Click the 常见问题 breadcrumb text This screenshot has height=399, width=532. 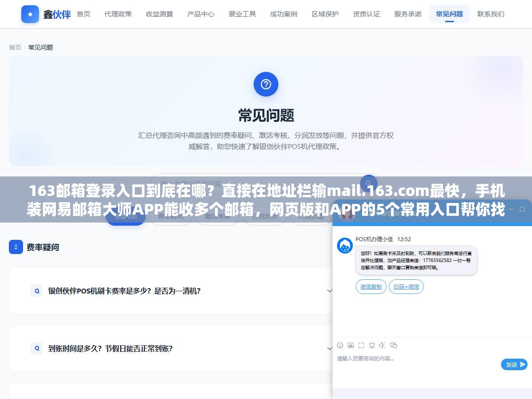(41, 47)
